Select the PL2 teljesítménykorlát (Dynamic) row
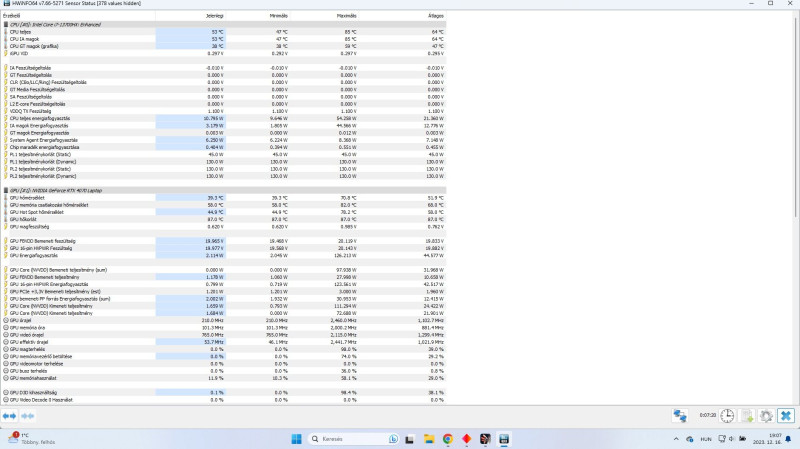This screenshot has width=800, height=449. click(223, 176)
